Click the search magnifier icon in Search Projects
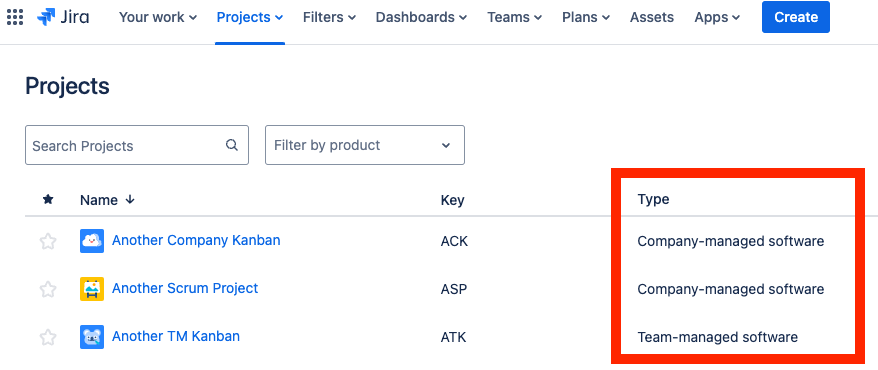878x370 pixels. pos(231,145)
